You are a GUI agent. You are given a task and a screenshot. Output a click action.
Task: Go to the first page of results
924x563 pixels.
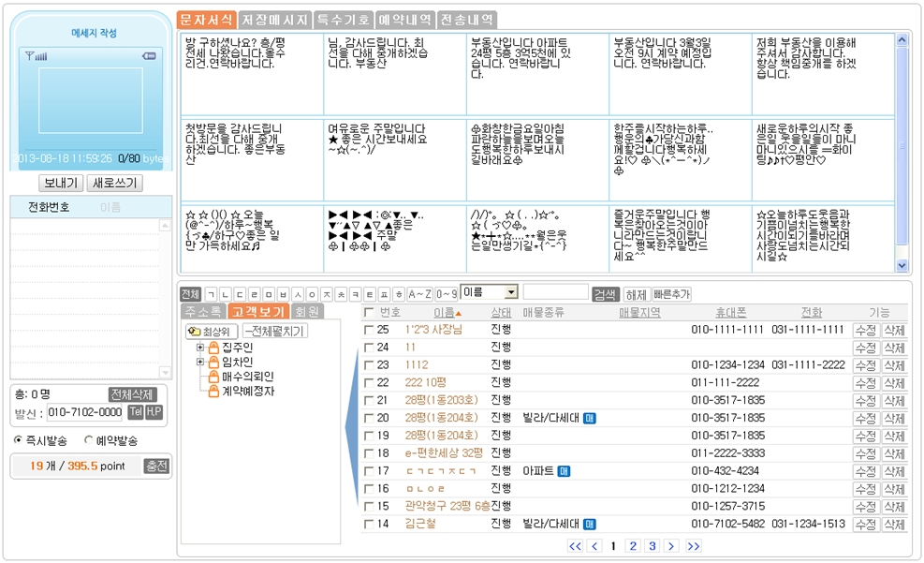click(x=575, y=546)
